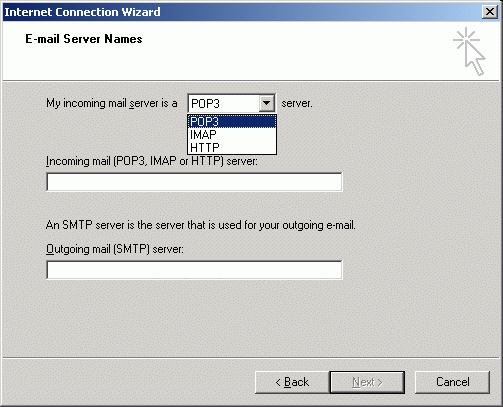The height and width of the screenshot is (407, 503).
Task: Collapse the list using the dropdown arrow
Action: [x=267, y=103]
